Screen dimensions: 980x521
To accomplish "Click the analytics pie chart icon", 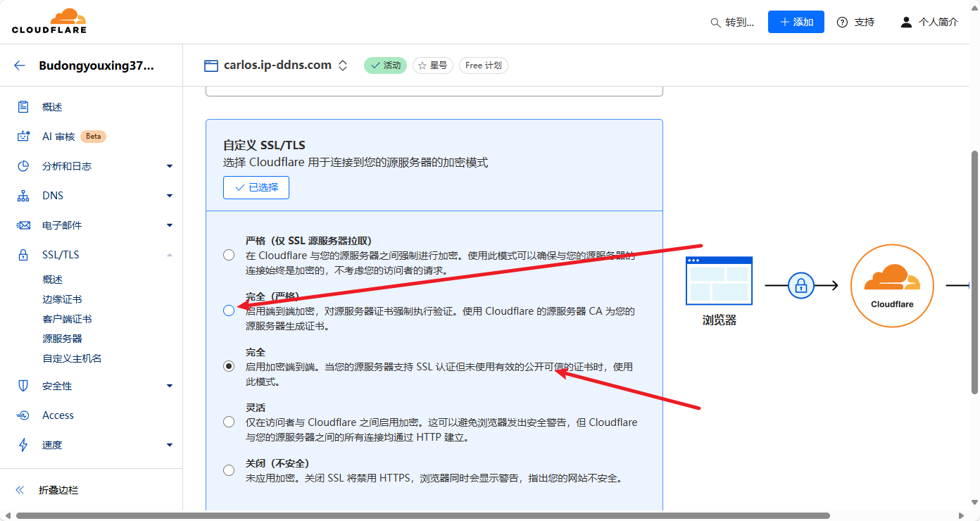I will [x=23, y=166].
